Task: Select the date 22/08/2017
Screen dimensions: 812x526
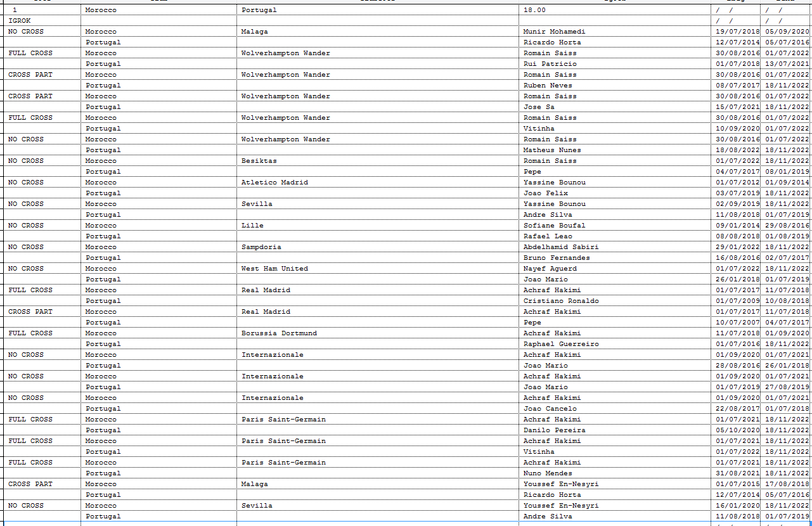Action: pyautogui.click(x=737, y=409)
